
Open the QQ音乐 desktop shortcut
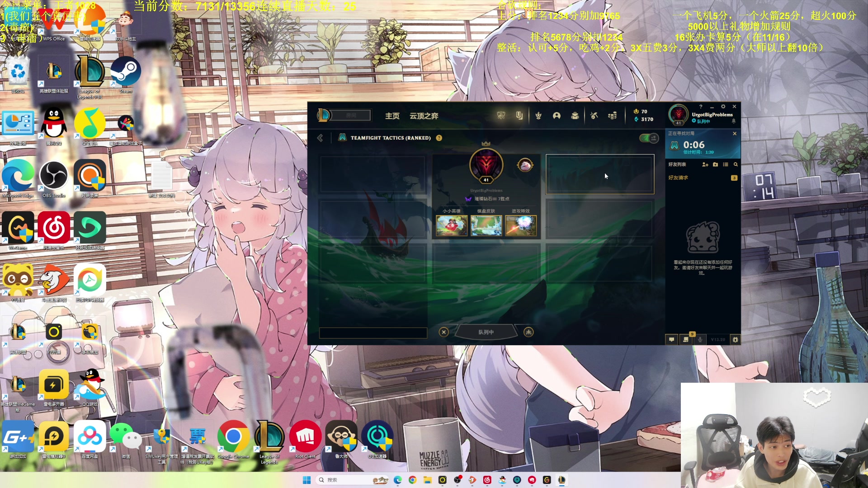coord(90,127)
